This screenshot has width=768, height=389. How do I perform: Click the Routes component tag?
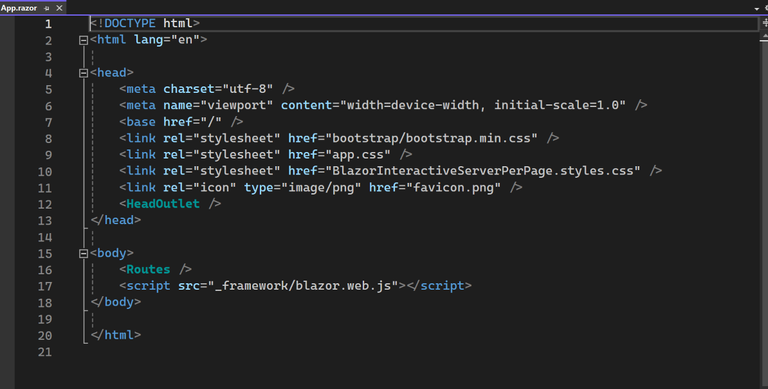click(148, 269)
